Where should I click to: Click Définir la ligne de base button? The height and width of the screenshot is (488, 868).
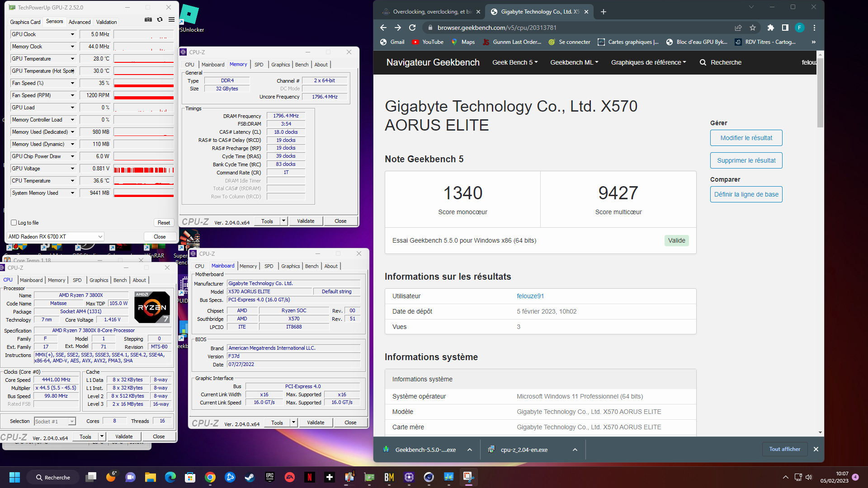[746, 194]
